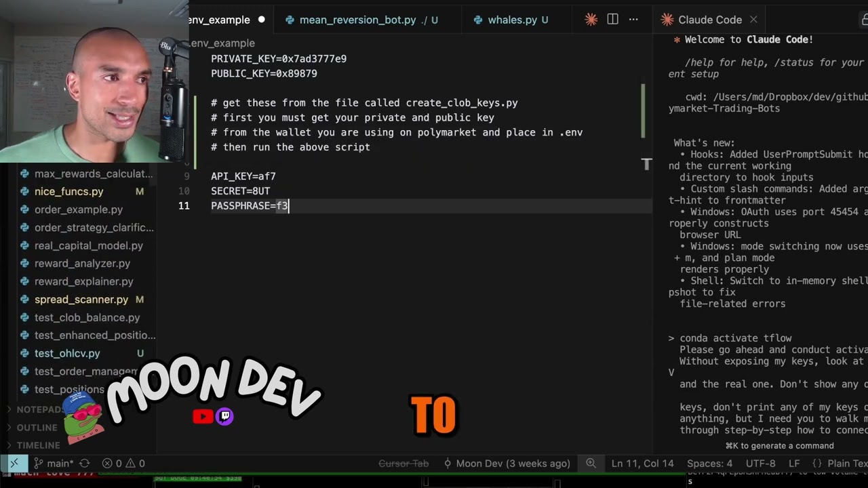Open reward_analyzer.py from file list

click(x=82, y=263)
